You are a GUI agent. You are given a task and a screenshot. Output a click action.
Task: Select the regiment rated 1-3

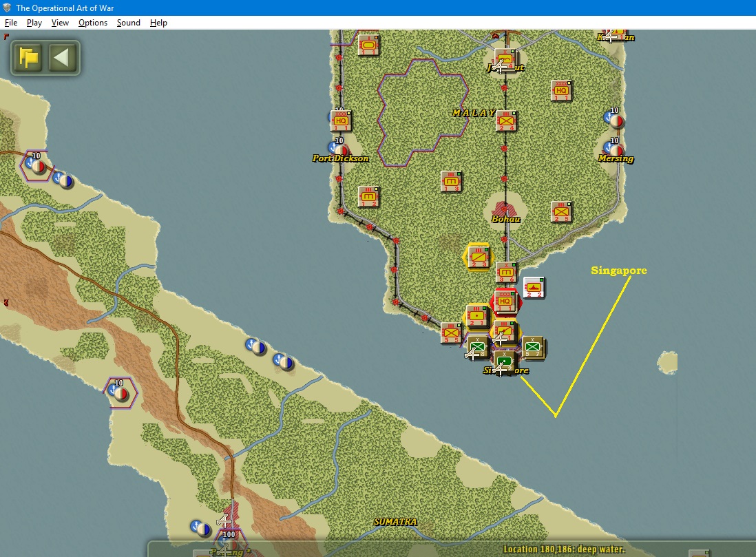click(451, 181)
